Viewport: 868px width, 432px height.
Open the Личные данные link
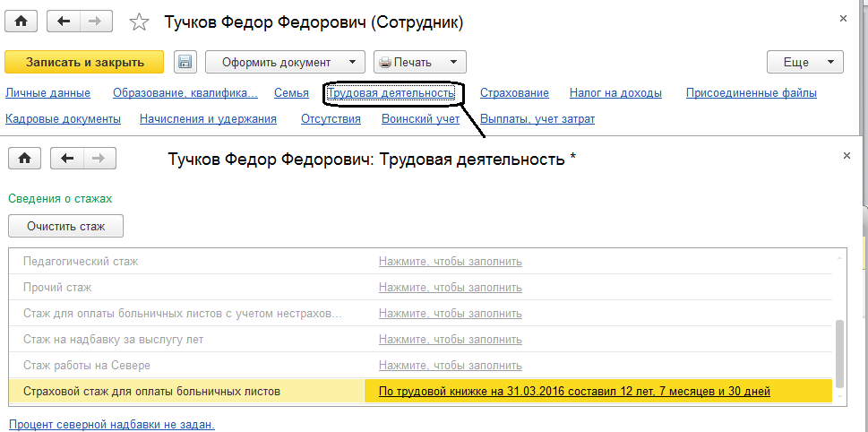[47, 93]
